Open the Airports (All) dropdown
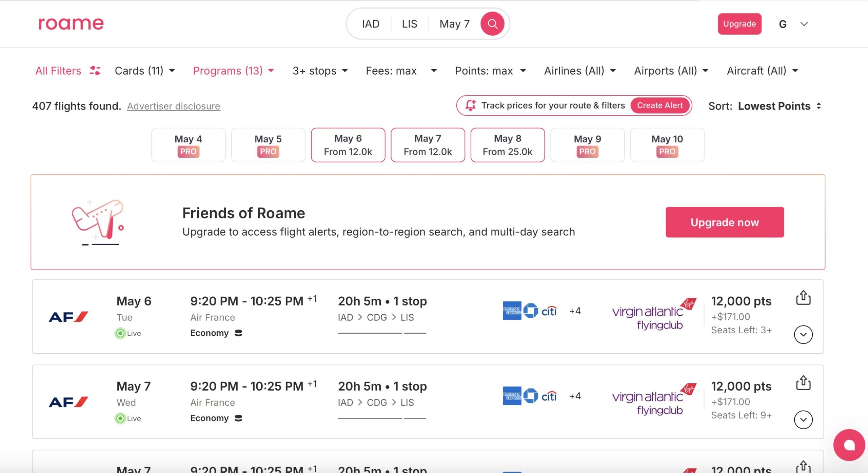This screenshot has width=868, height=473. tap(671, 71)
